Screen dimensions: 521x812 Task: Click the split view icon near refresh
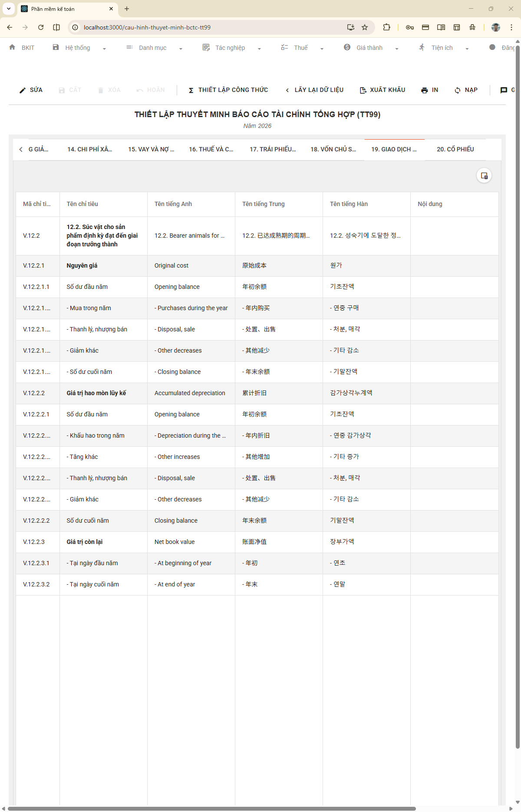(x=56, y=27)
